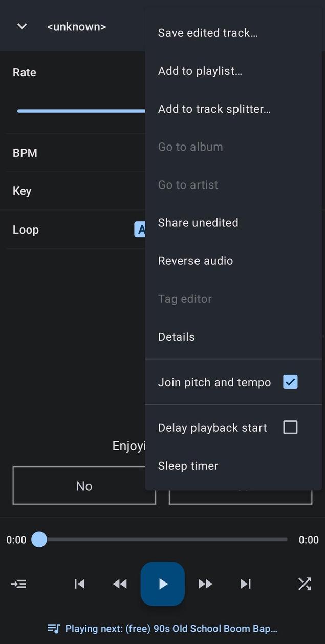
Task: Select Add to playlist from the menu
Action: 201,71
